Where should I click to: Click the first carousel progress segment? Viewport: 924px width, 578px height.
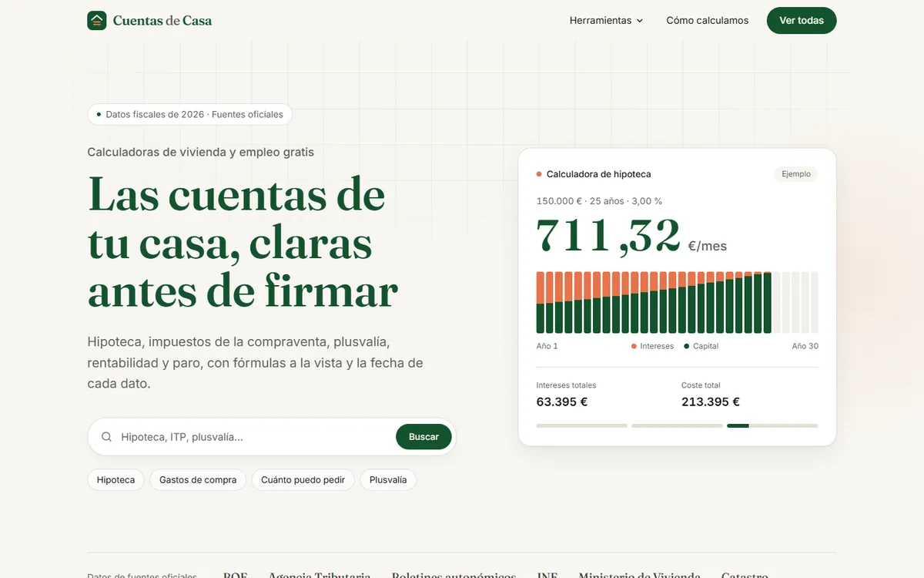pos(581,425)
